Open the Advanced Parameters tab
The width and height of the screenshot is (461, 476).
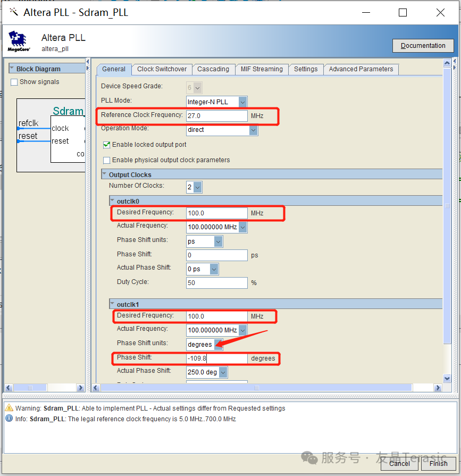pyautogui.click(x=361, y=69)
